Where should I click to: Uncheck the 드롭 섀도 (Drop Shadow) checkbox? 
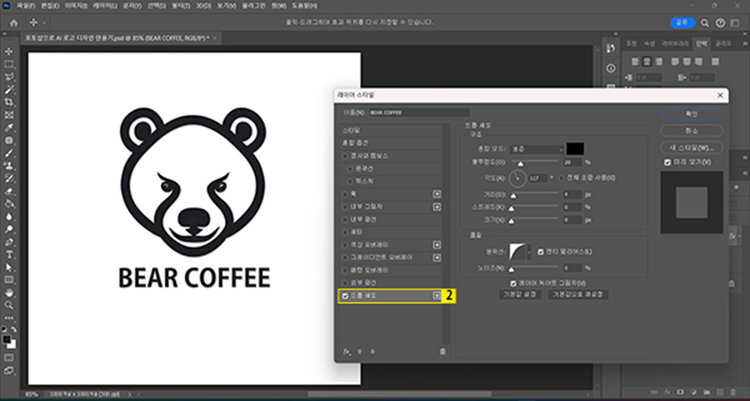(346, 296)
